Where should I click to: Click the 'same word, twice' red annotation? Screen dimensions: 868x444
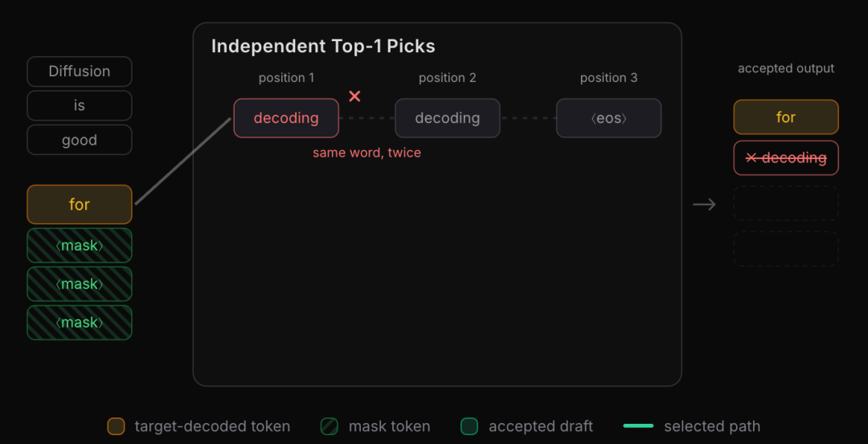(x=367, y=153)
